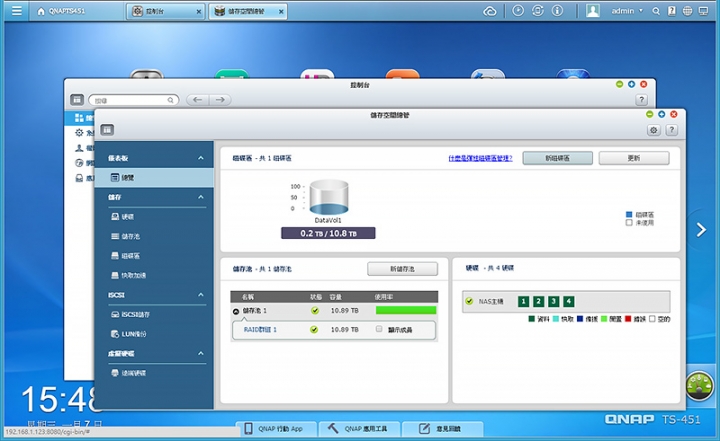Collapse the 虛擬硬碟 sidebar section
This screenshot has width=720, height=441.
point(201,353)
